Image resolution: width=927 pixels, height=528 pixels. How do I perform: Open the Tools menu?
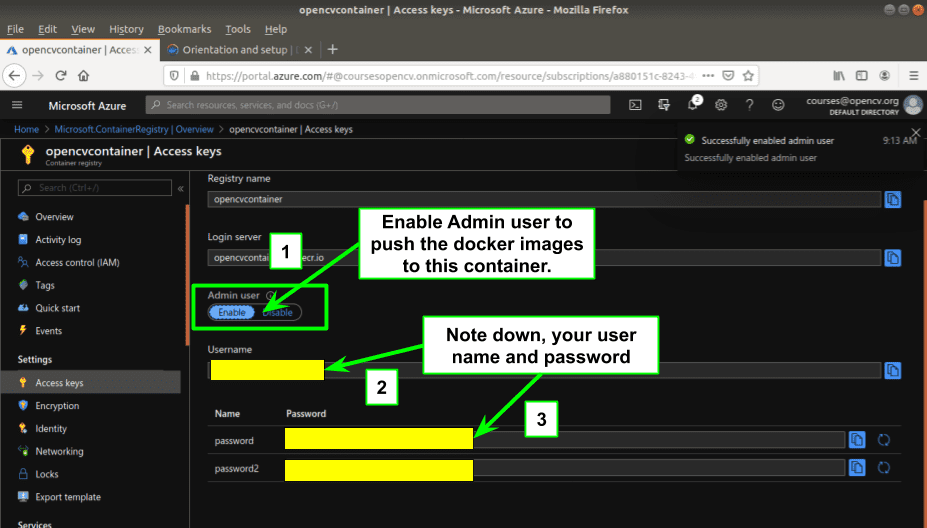point(238,29)
